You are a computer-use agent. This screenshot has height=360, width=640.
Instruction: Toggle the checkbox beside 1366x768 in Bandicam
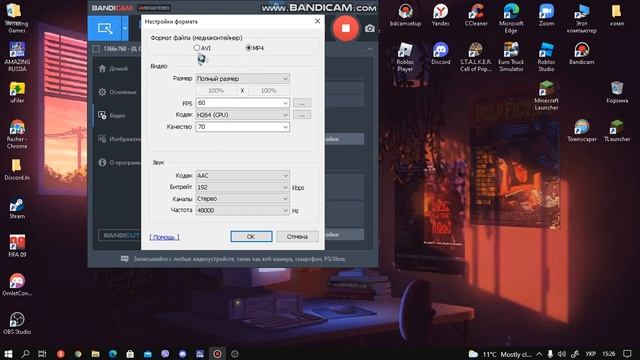[96, 49]
